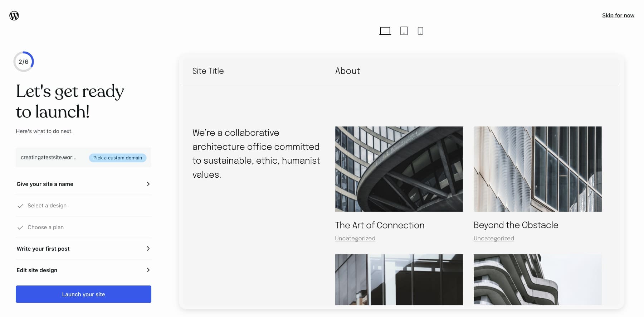Open the About menu item in preview
This screenshot has width=644, height=317.
[347, 71]
